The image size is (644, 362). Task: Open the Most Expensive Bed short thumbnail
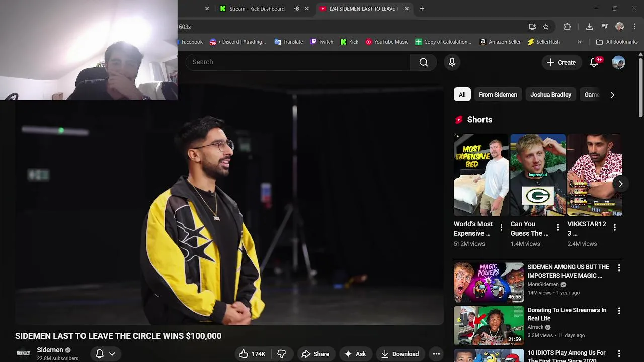[x=481, y=175]
